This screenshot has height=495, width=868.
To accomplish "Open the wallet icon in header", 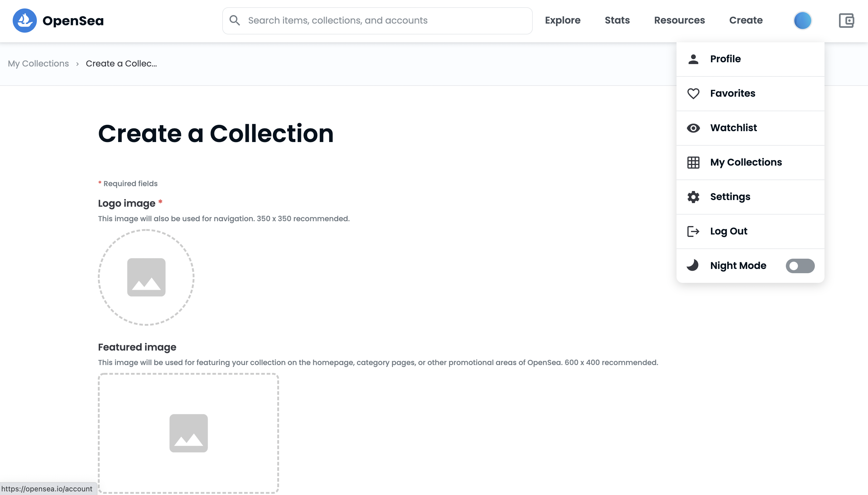I will click(846, 21).
